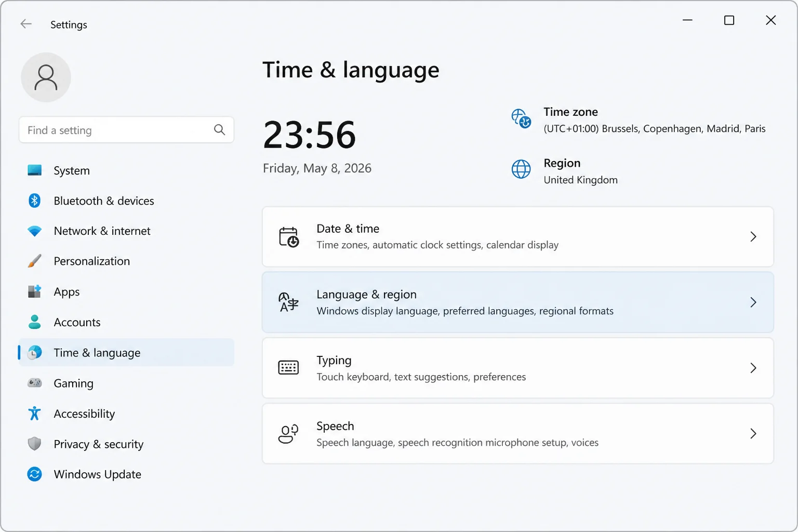This screenshot has width=798, height=532.
Task: Click the Date & time calendar icon
Action: click(x=289, y=237)
